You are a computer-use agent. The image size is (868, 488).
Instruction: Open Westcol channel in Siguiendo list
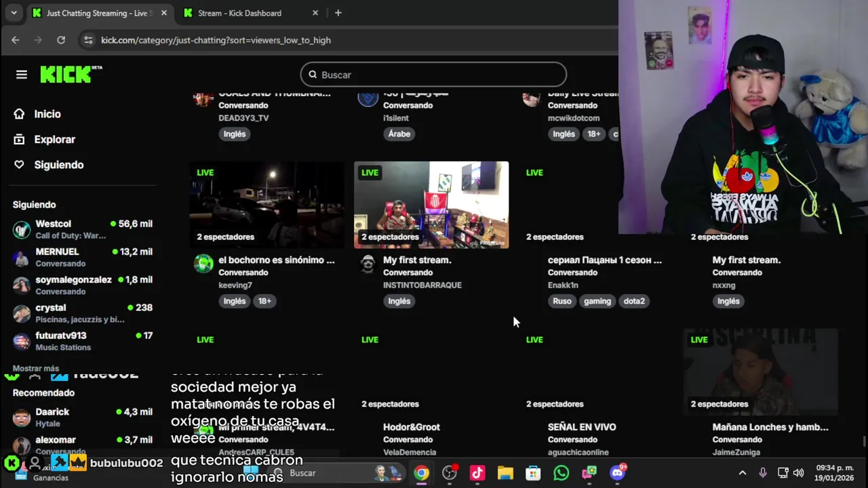click(83, 229)
